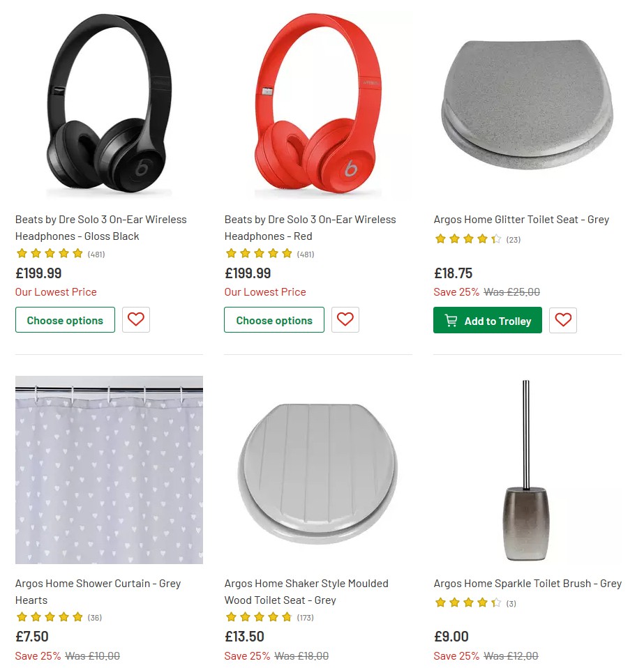Choose options for Gloss Black Beats headphones
Image resolution: width=644 pixels, height=668 pixels.
pos(65,319)
